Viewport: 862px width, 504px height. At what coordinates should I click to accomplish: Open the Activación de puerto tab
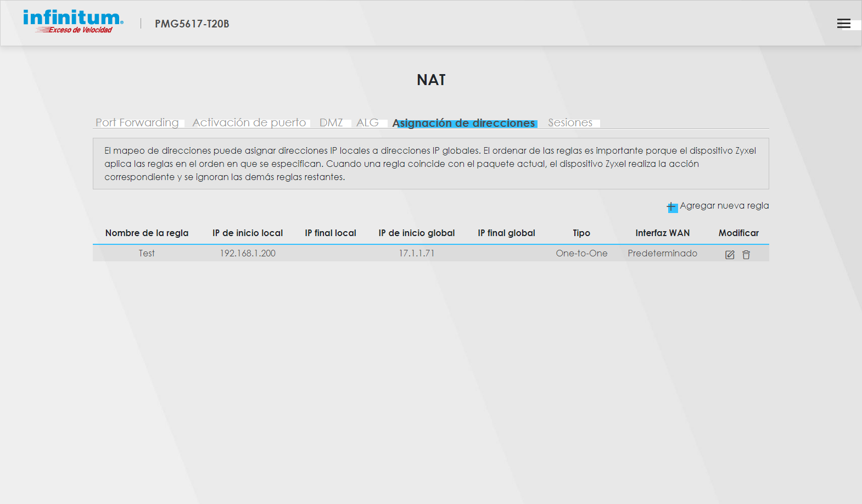tap(249, 122)
